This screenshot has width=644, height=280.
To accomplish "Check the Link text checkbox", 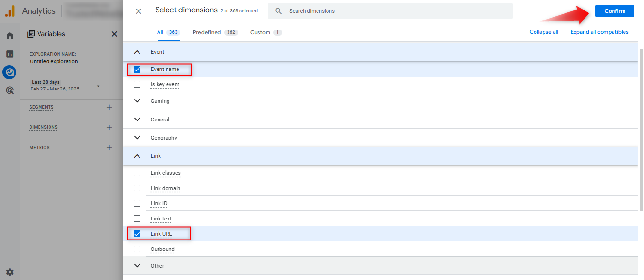I will (x=137, y=219).
